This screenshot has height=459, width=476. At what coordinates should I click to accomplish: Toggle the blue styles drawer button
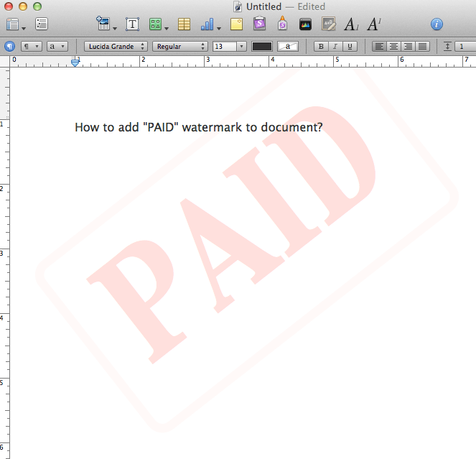tap(10, 47)
